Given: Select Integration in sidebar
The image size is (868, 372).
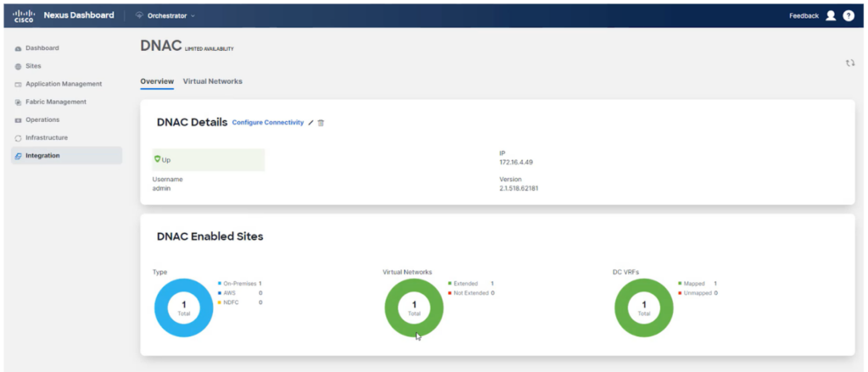Looking at the screenshot, I should (x=66, y=156).
